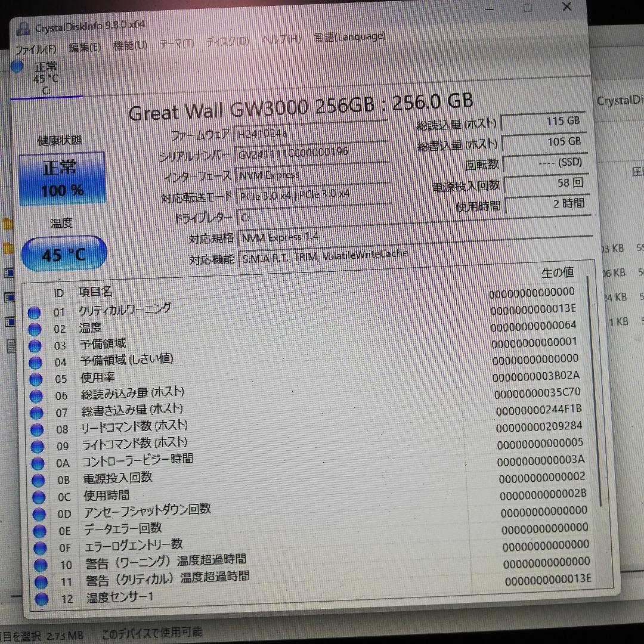Screen dimensions: 644x644
Task: Click このデバイスで使用可能 in the background window
Action: (151, 633)
